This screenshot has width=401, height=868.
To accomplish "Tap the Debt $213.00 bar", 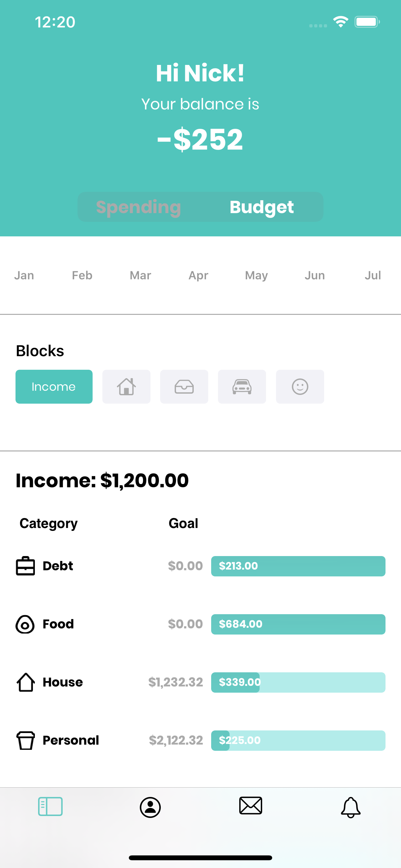I will click(x=298, y=566).
